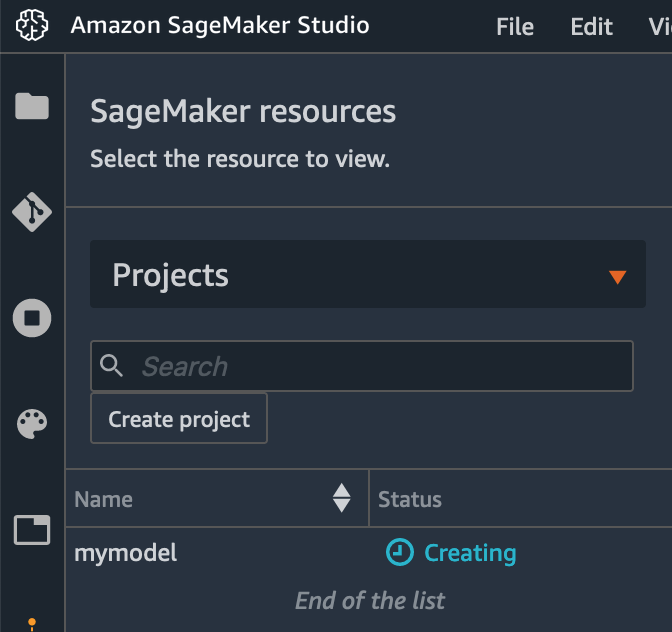Open the Edit menu
Image resolution: width=672 pixels, height=632 pixels.
pos(591,27)
